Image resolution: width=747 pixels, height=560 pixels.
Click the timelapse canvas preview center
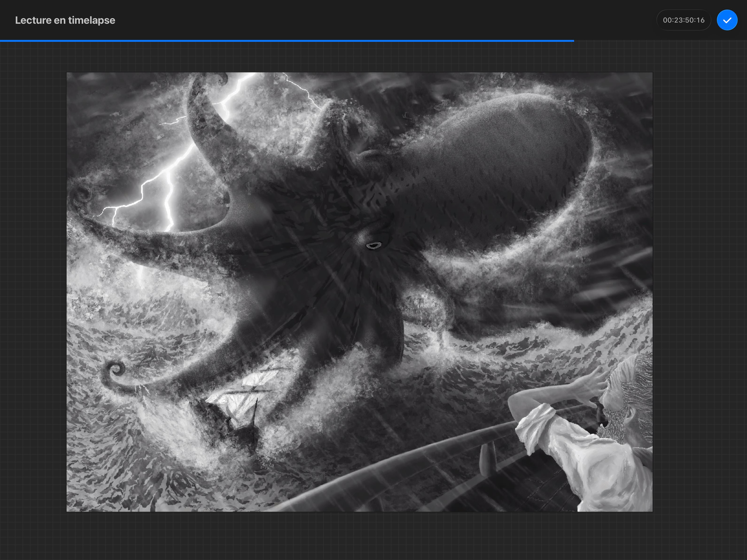coord(359,292)
